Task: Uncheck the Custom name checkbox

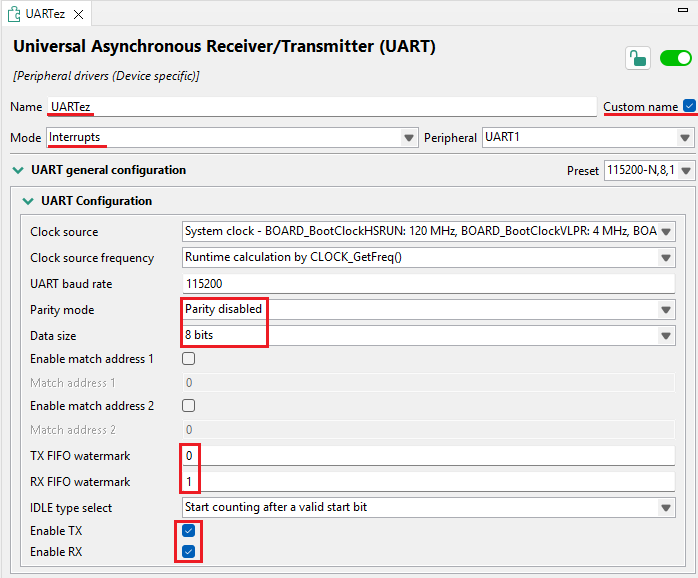Action: (688, 106)
